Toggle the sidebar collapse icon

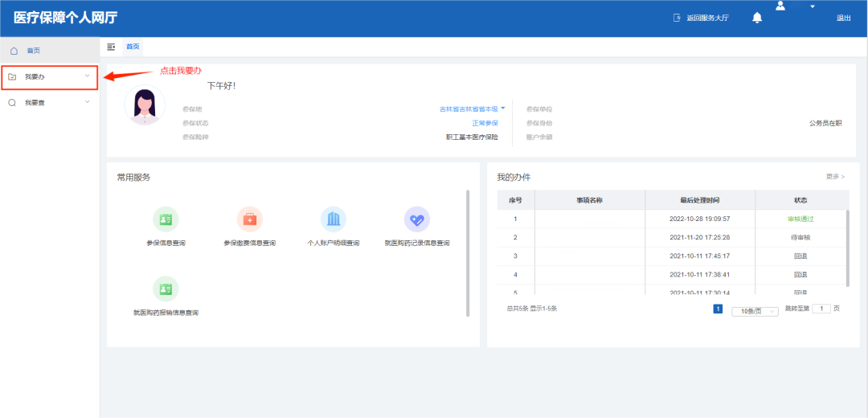[x=111, y=47]
